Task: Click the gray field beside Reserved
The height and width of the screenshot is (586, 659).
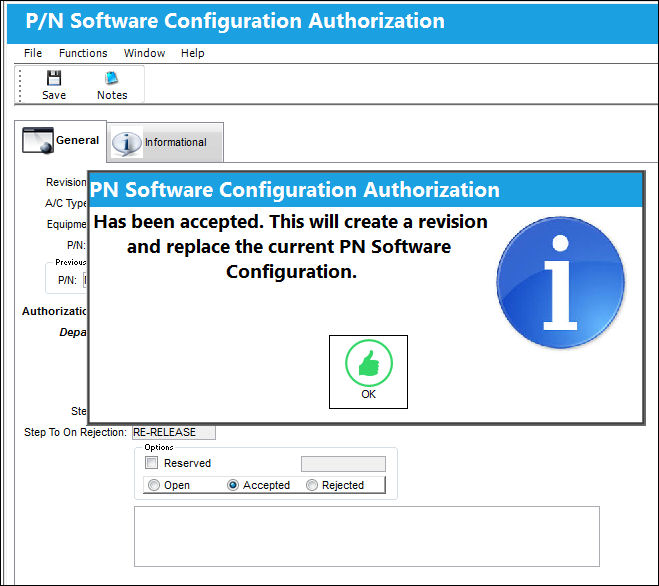Action: point(343,464)
